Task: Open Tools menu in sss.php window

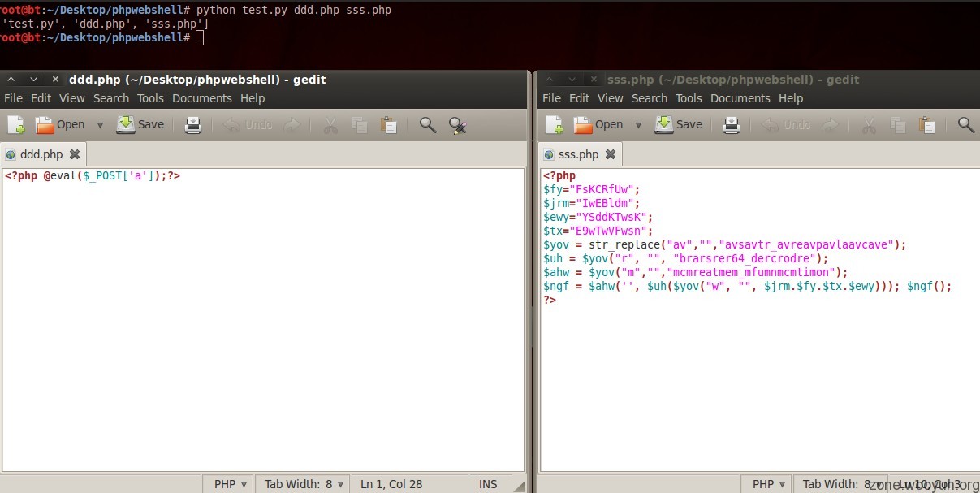Action: coord(689,98)
